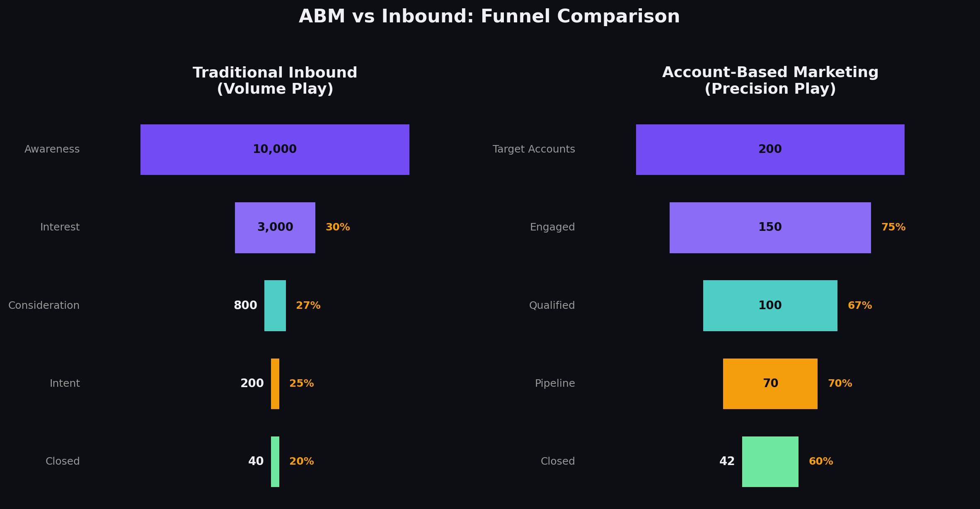Click the Qualified bar showing 100
980x509 pixels.
click(x=769, y=305)
